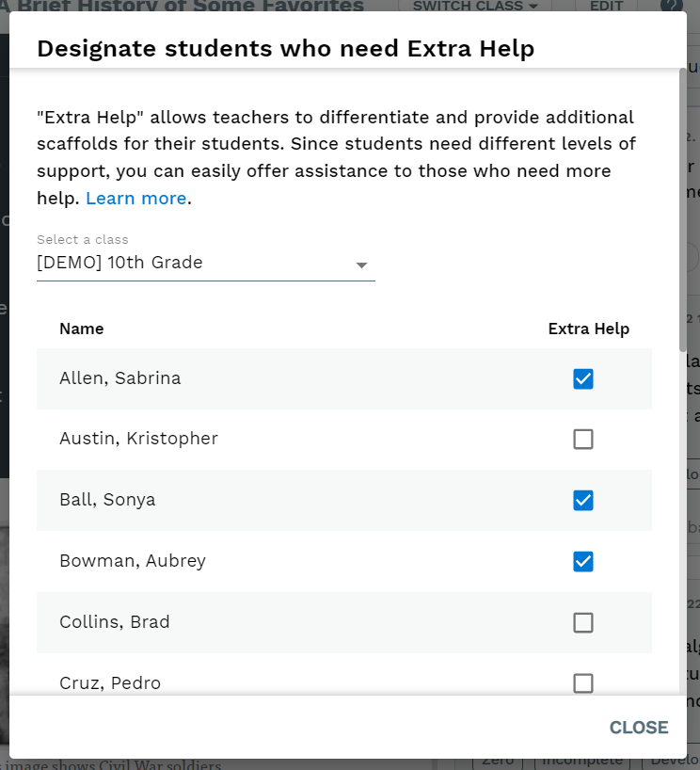Select the Allen, Sabrina student row

click(344, 378)
